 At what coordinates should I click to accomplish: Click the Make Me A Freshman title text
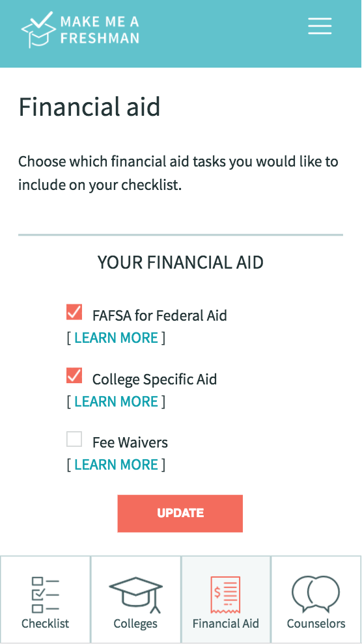[x=100, y=29]
